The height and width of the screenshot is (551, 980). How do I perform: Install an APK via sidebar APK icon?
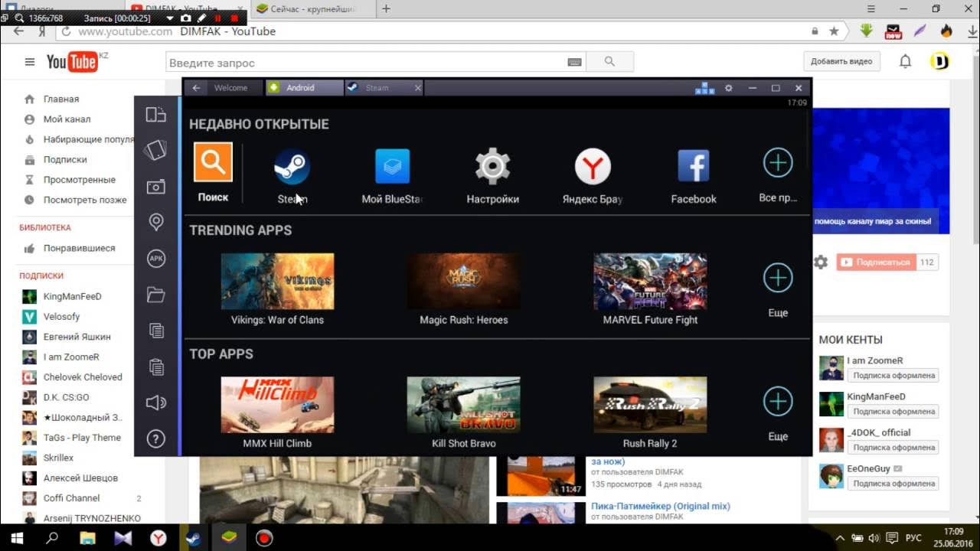tap(156, 259)
